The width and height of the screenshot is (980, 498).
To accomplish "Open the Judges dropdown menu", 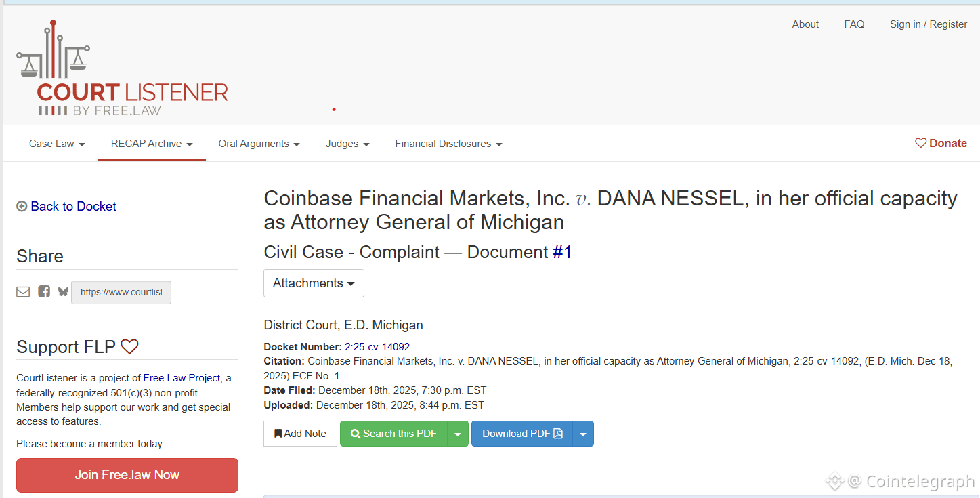I will click(x=347, y=144).
